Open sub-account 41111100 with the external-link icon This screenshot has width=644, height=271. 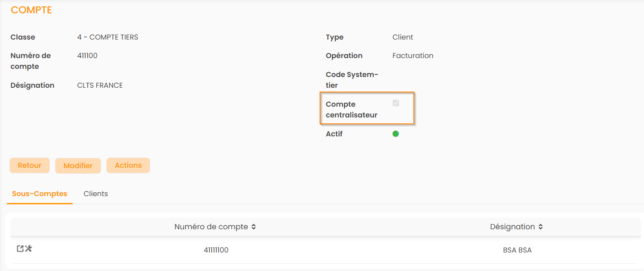[x=20, y=249]
